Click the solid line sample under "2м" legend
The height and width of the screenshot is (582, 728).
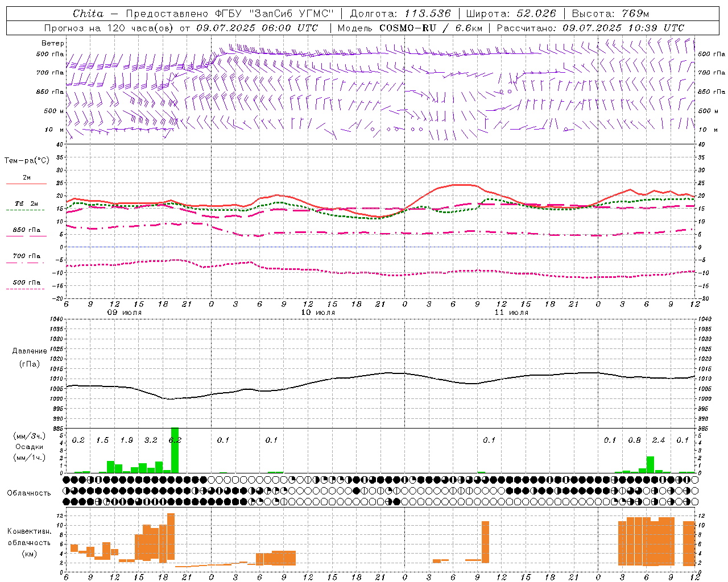tap(26, 184)
